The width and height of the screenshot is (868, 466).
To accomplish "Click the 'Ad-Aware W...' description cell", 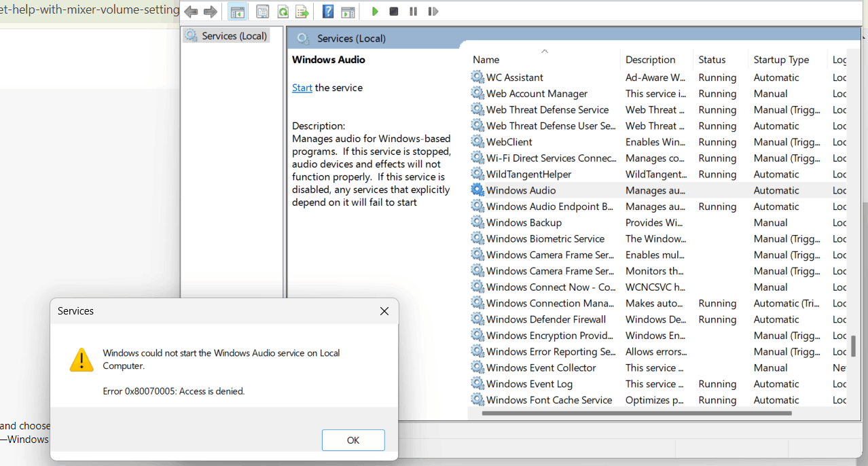I will [655, 77].
